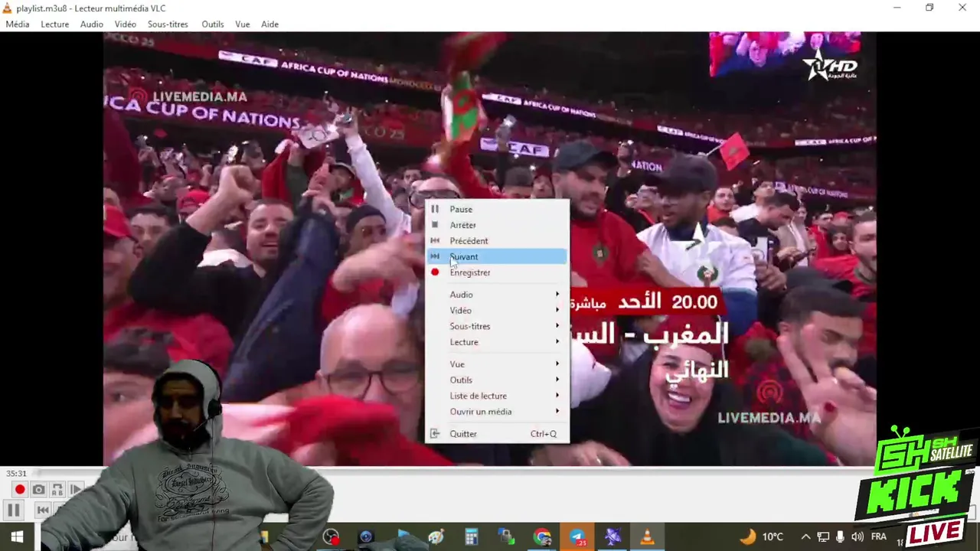Expand the Audio submenu in context menu
Screen dimensions: 980x551
click(x=497, y=295)
